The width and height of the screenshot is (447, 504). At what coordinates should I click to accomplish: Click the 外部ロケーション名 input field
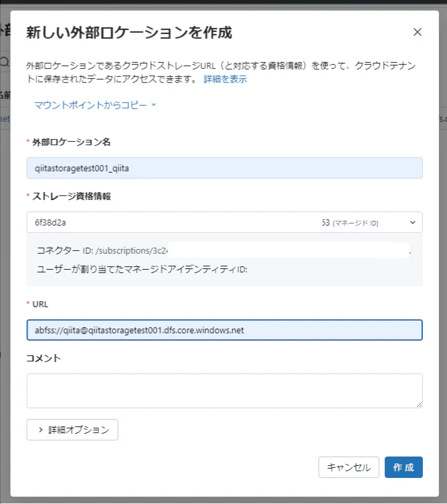click(224, 168)
